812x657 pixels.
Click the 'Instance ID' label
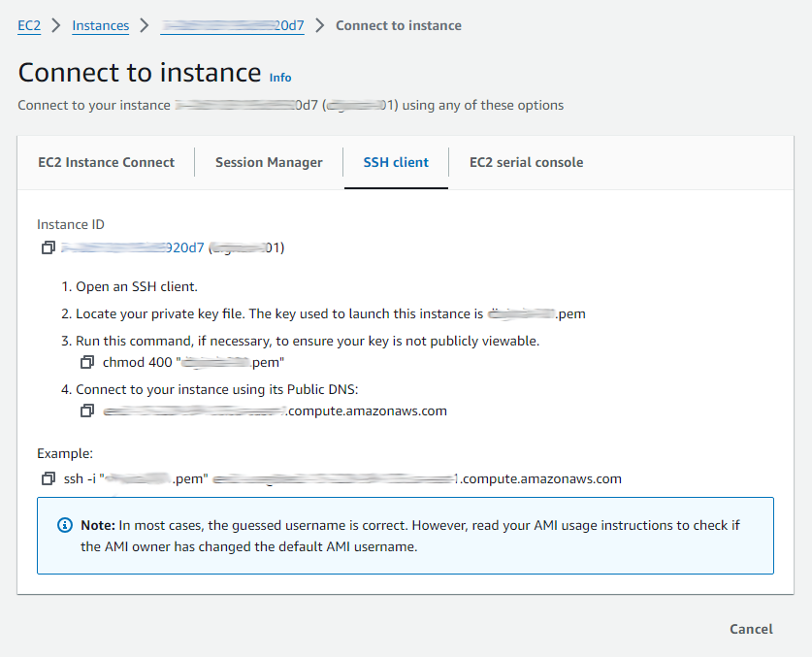(x=71, y=224)
